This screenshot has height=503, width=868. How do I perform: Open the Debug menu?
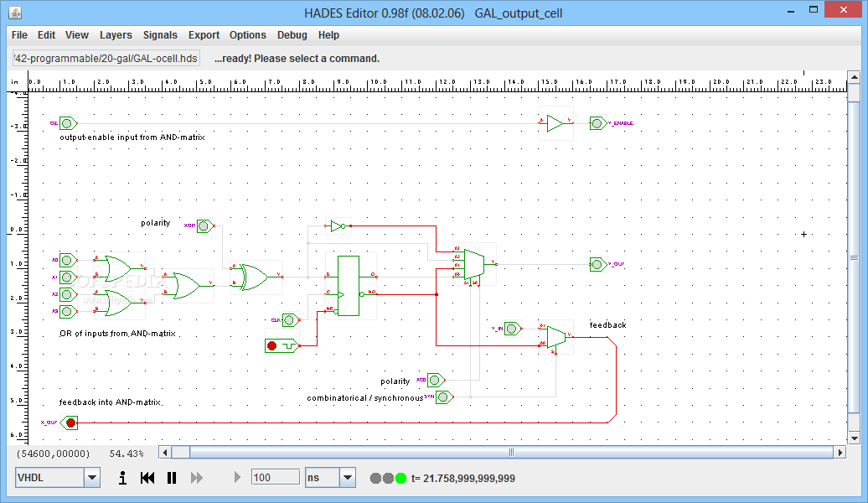292,35
